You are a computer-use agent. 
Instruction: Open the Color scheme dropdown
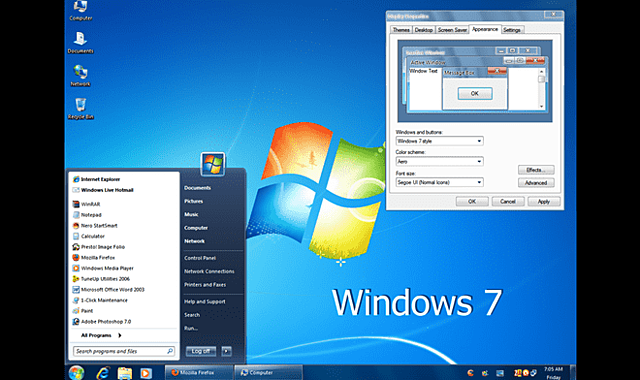(x=439, y=162)
